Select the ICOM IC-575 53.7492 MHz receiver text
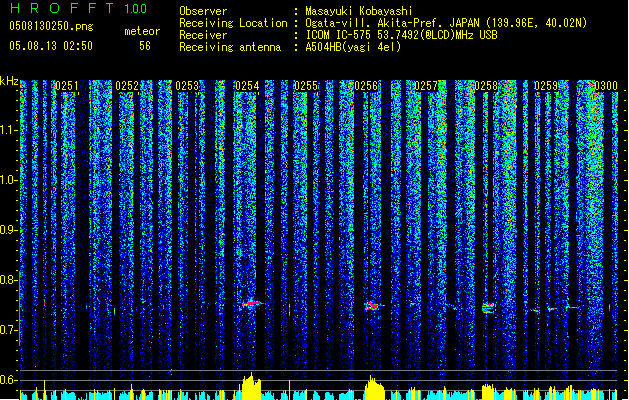This screenshot has height=400, width=629. coord(402,35)
